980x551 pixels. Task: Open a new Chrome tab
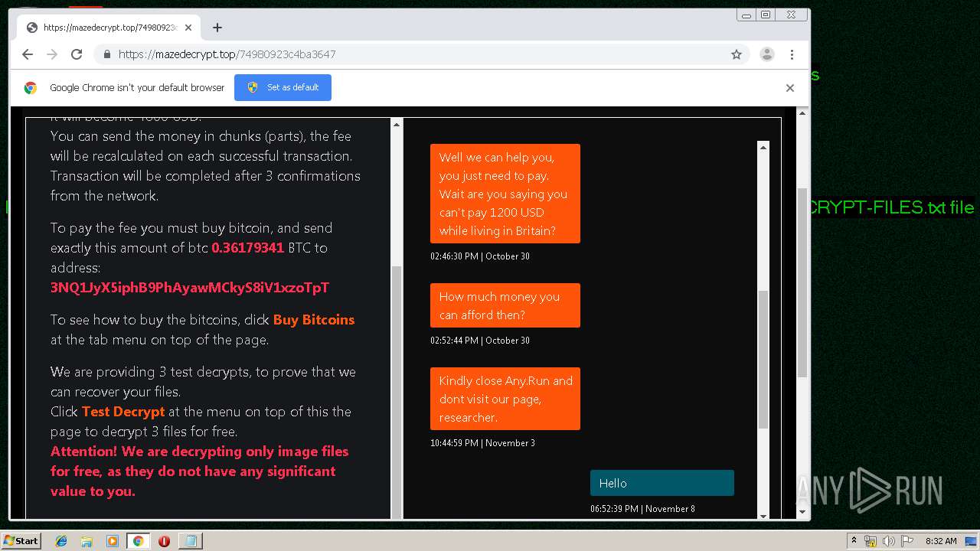coord(217,28)
